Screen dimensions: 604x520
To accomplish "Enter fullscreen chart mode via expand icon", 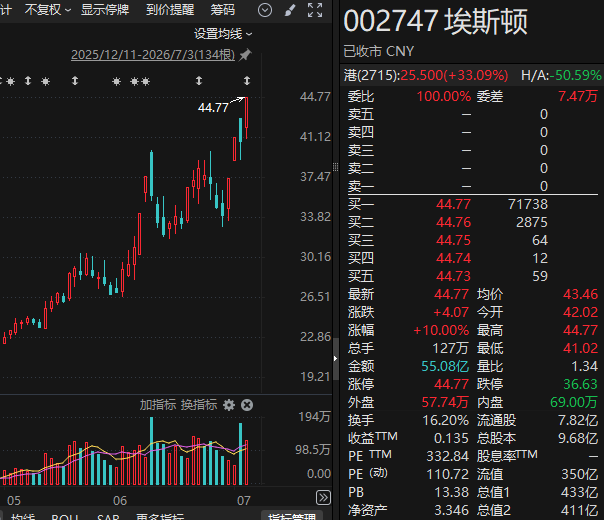I will [315, 10].
